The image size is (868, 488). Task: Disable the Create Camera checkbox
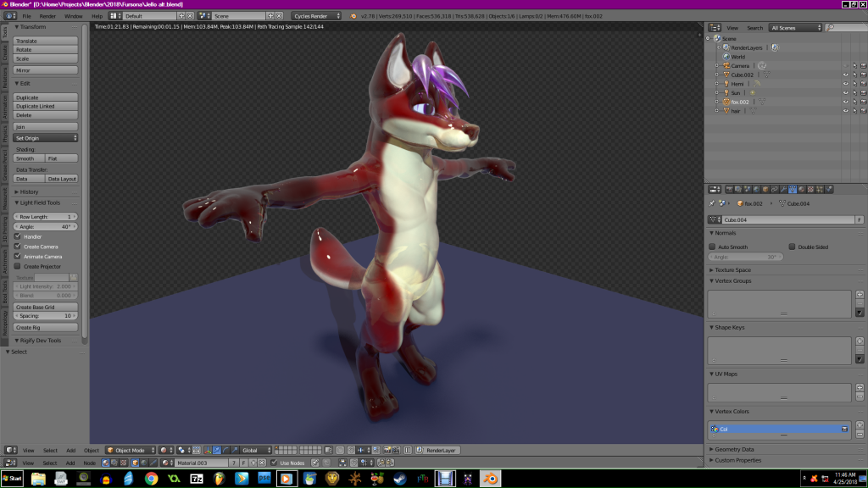click(x=18, y=247)
